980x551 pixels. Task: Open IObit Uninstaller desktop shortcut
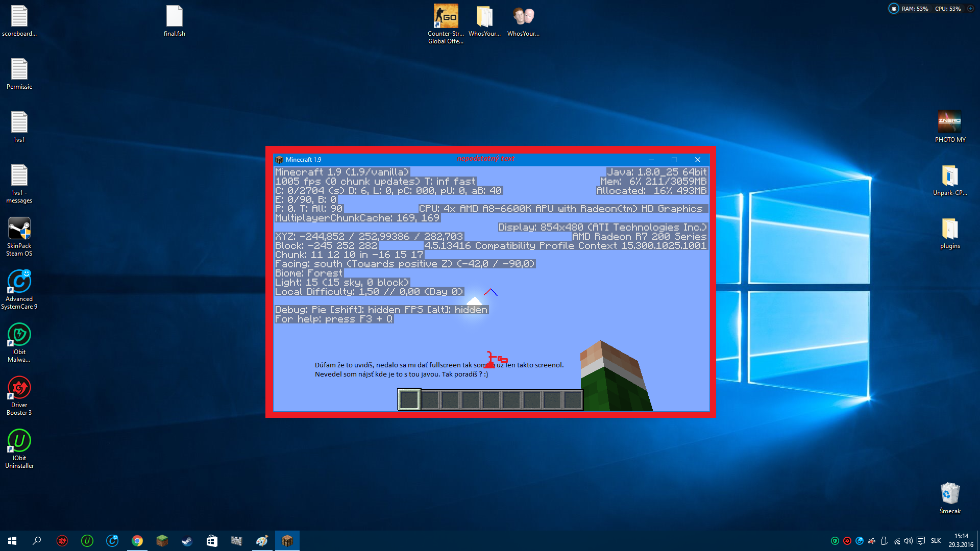coord(19,449)
